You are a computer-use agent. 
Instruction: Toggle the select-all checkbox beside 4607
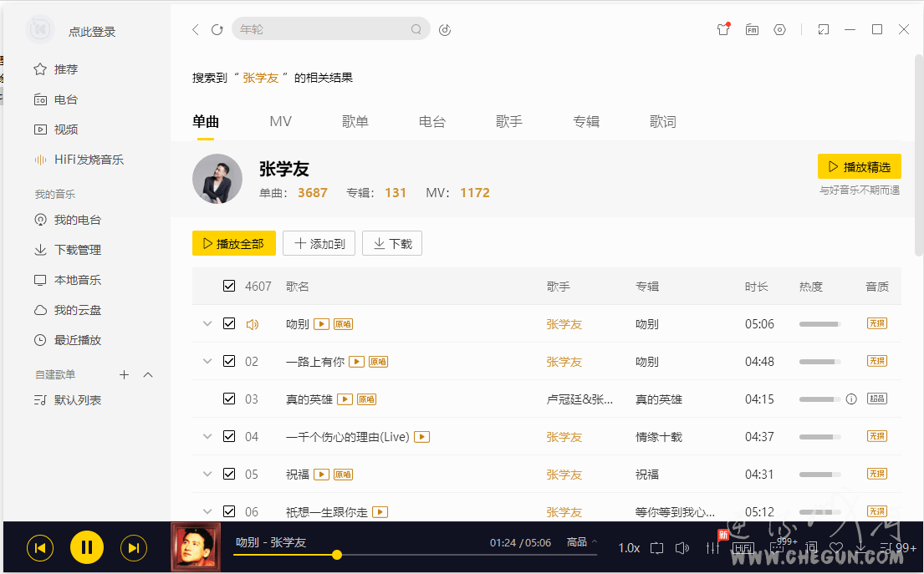pyautogui.click(x=229, y=286)
